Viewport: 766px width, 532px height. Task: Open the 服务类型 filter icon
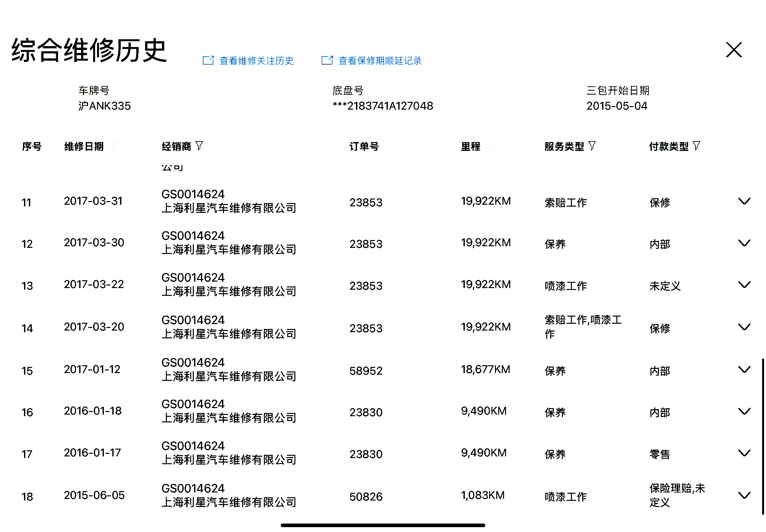click(591, 146)
